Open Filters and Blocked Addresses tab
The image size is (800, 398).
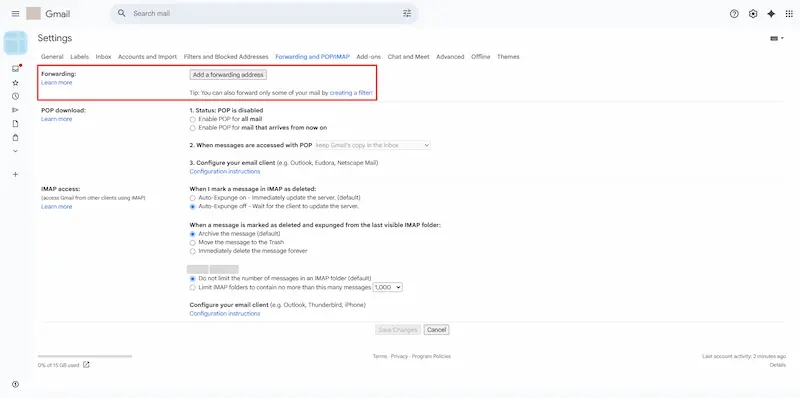226,57
